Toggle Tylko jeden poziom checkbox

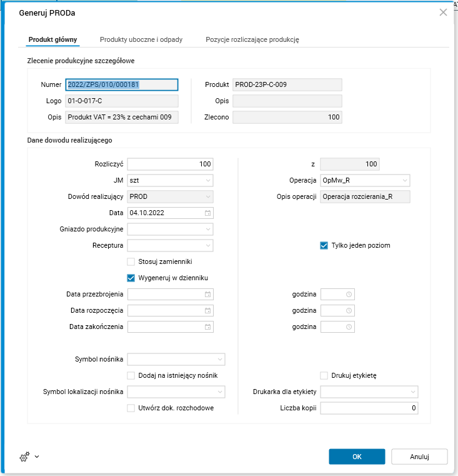point(324,245)
